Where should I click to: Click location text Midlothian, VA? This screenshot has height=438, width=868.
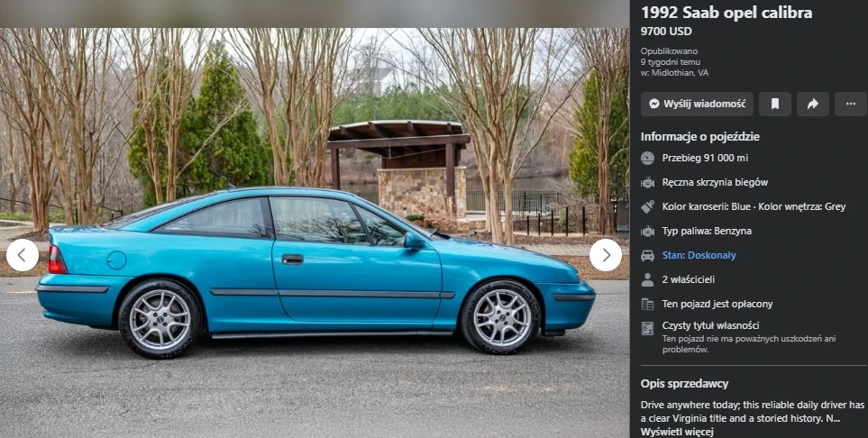click(x=680, y=72)
